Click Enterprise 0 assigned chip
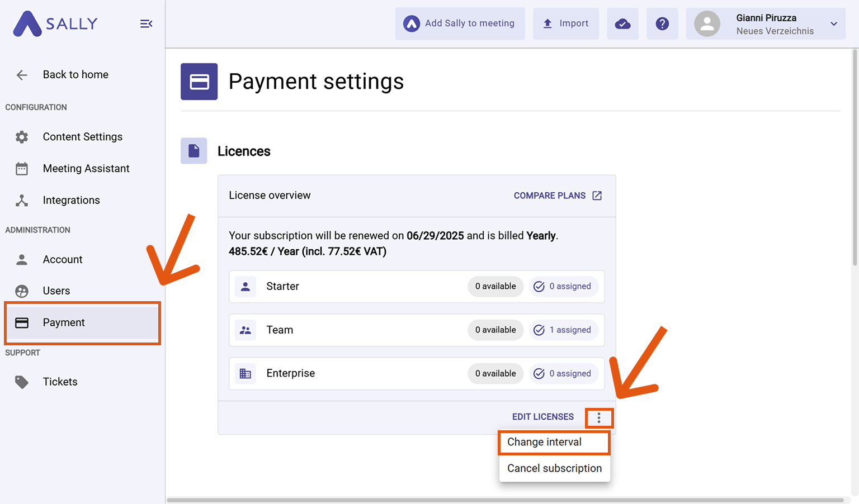The width and height of the screenshot is (859, 504). click(564, 373)
